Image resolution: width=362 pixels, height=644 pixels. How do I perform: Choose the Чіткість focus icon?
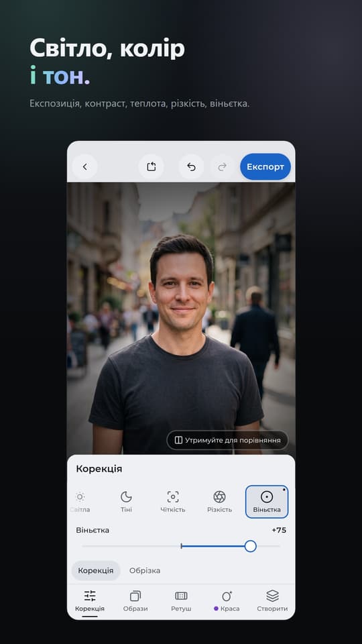coord(173,502)
